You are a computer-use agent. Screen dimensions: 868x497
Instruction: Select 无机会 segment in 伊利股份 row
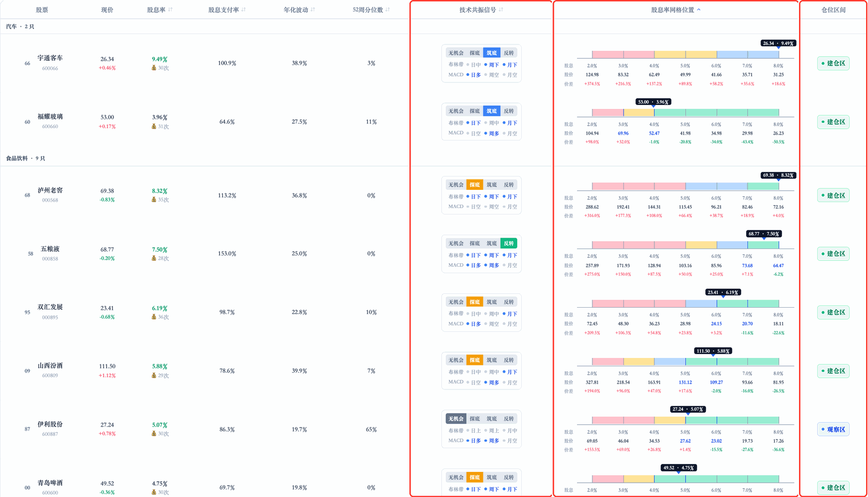click(x=456, y=419)
